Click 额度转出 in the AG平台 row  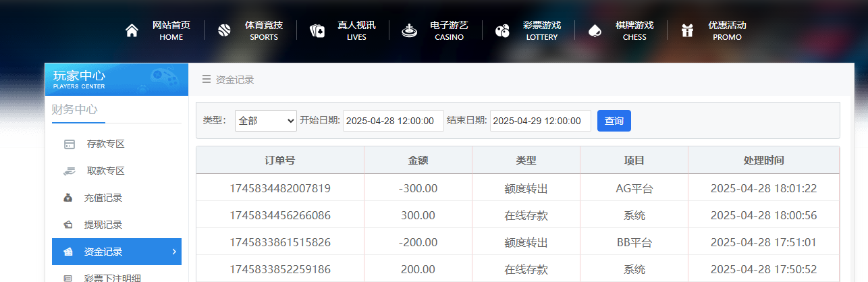[x=526, y=188]
